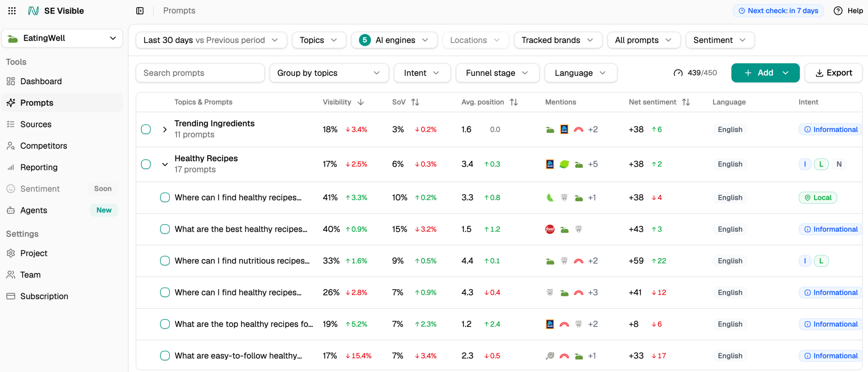Open Agents in sidebar
Image resolution: width=868 pixels, height=372 pixels.
tap(62, 210)
